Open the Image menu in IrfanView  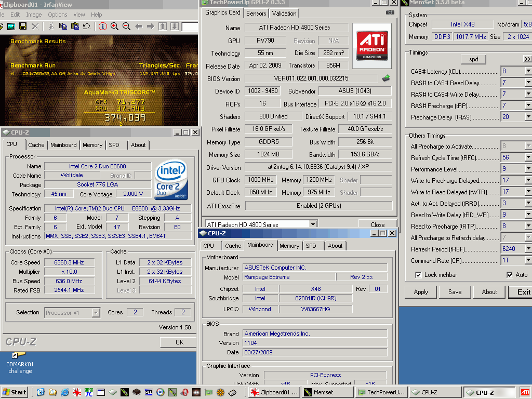[34, 15]
